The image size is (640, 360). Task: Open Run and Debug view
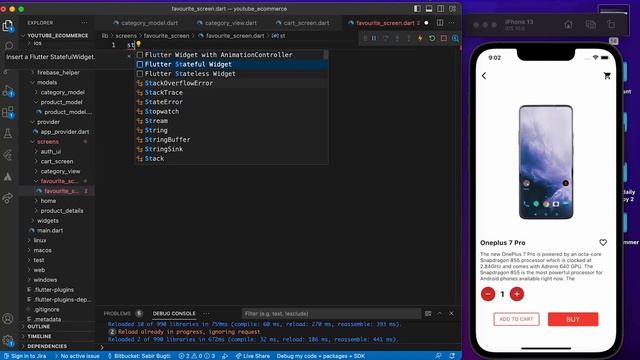coord(8,91)
